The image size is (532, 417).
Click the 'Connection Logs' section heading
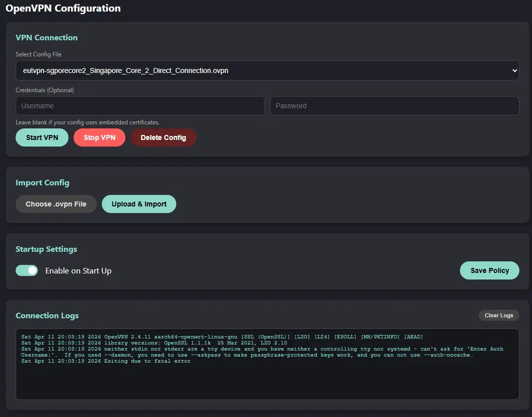47,316
